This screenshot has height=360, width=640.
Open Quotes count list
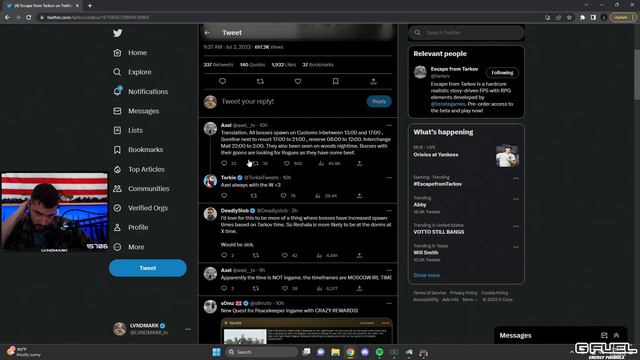point(252,64)
